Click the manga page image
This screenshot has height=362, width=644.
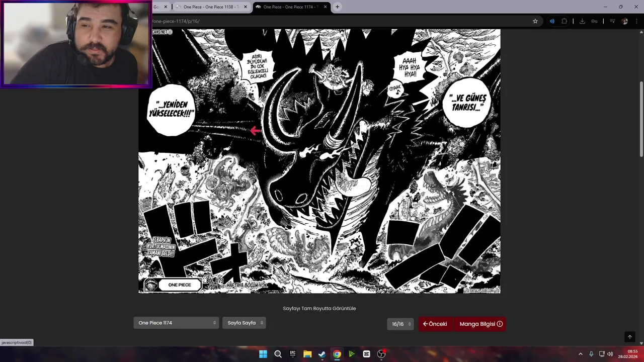[x=319, y=161]
